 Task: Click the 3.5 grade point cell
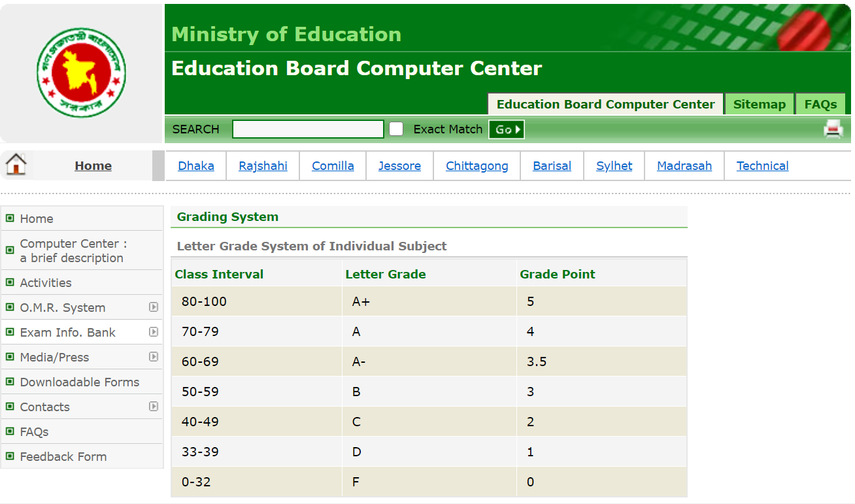pos(601,361)
